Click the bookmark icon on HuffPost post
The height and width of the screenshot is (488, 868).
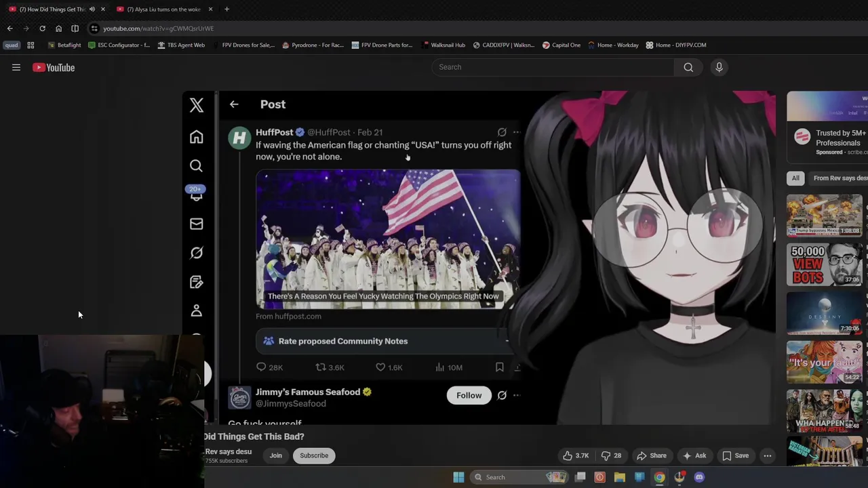coord(499,367)
